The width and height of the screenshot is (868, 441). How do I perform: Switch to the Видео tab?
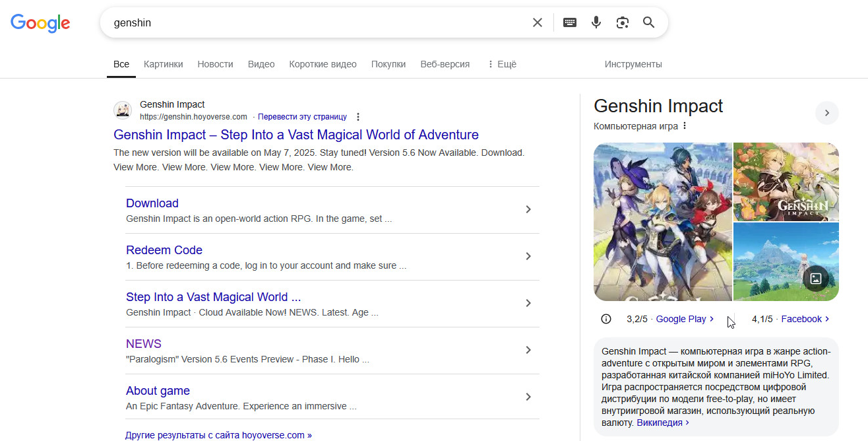261,64
